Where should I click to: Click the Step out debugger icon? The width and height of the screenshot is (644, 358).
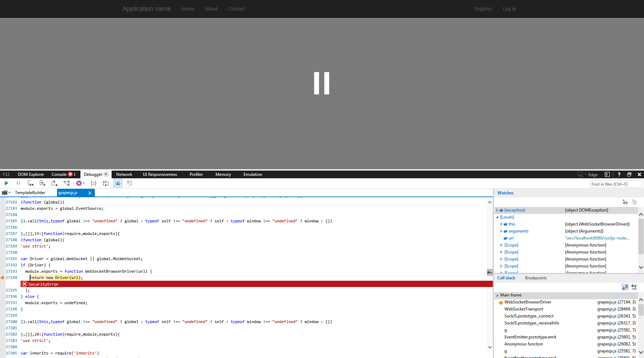54,183
